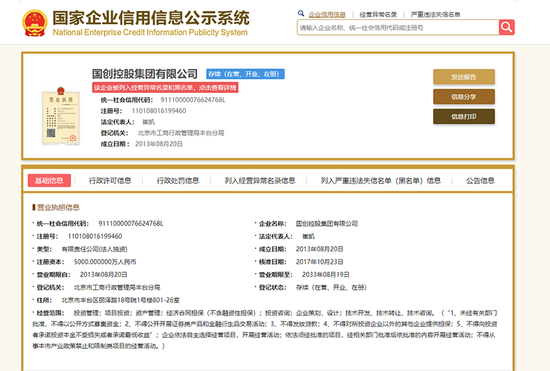Click the 信息分享 button
This screenshot has width=550, height=371.
coord(464,97)
